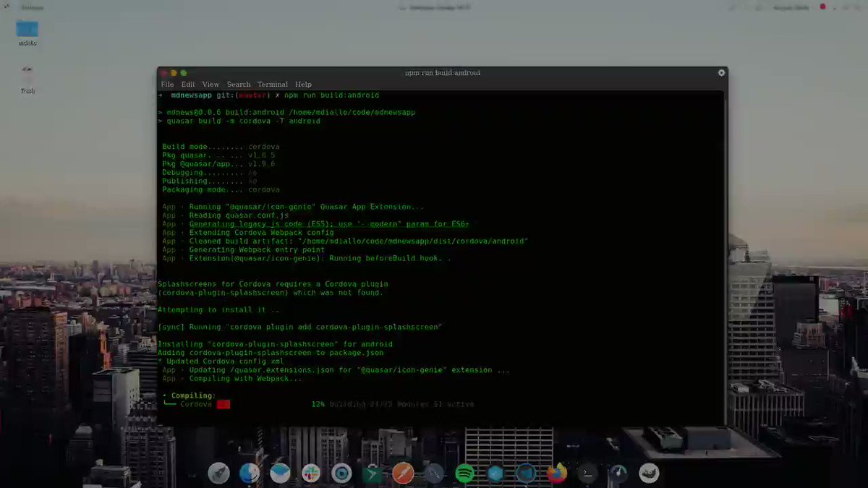Open the Finder-style file manager in dock

pyautogui.click(x=250, y=474)
